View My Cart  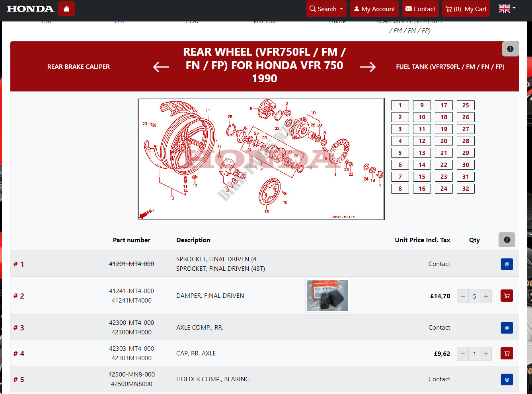(x=466, y=9)
